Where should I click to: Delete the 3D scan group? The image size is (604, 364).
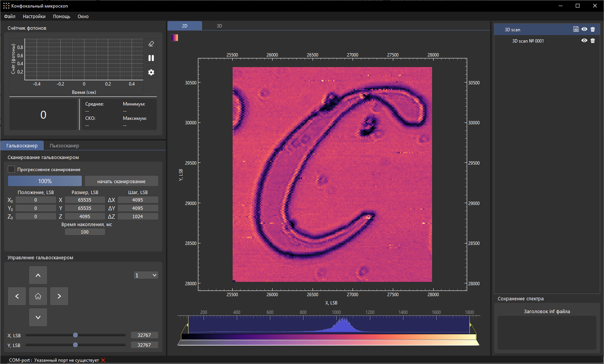pyautogui.click(x=593, y=29)
